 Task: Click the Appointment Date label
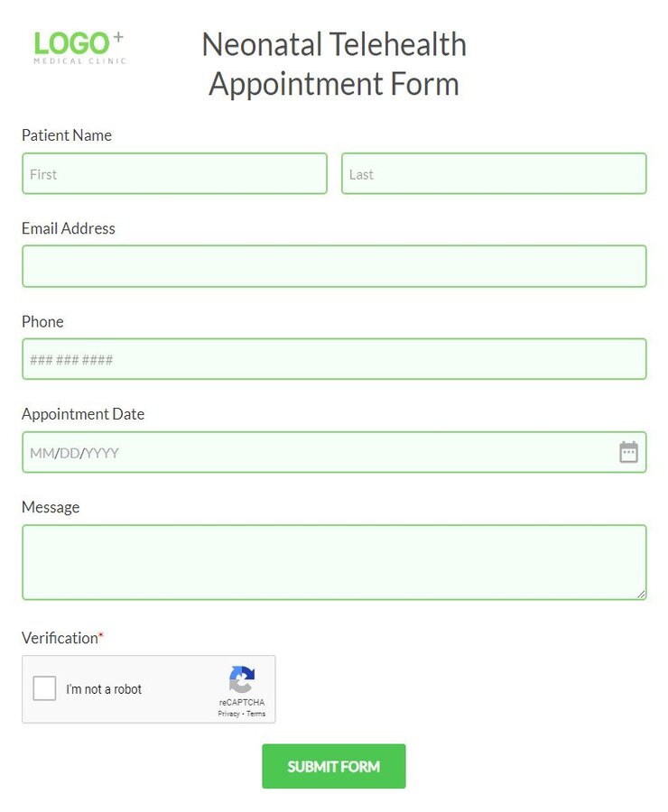83,413
